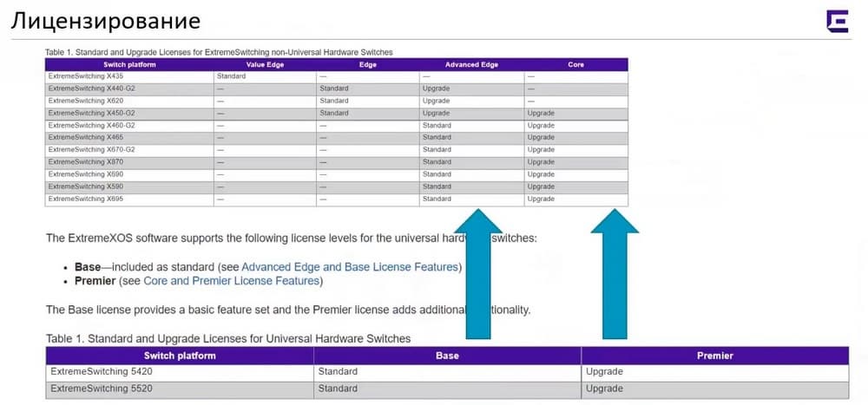The width and height of the screenshot is (868, 405).
Task: Click the Value Edge column header
Action: tap(265, 65)
